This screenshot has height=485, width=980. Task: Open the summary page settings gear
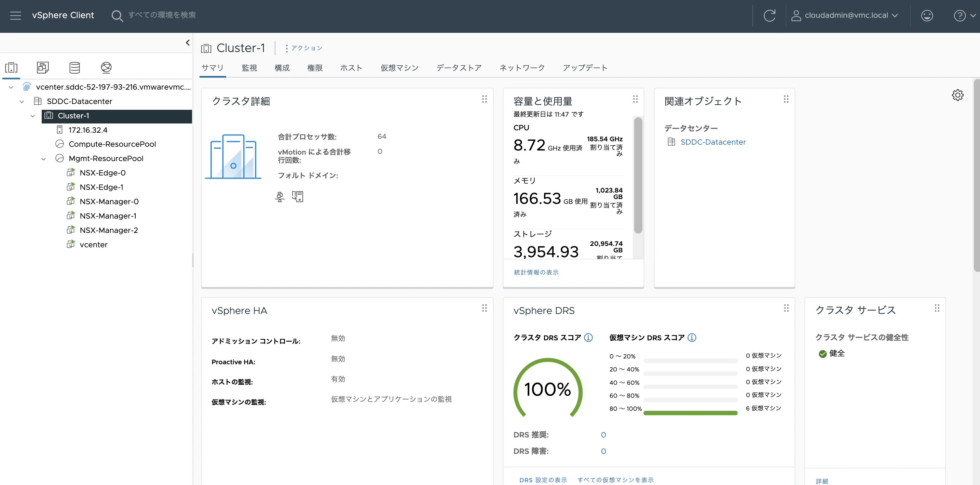pyautogui.click(x=957, y=95)
